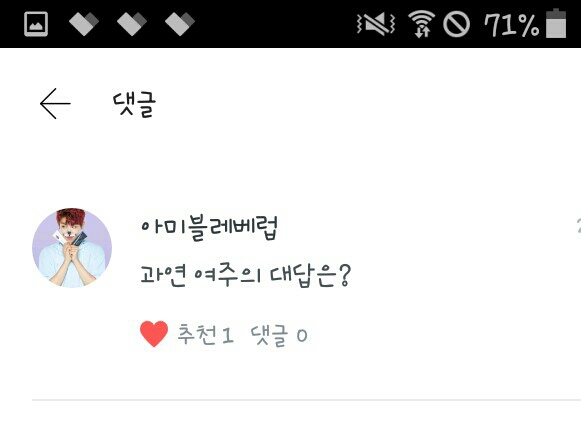The image size is (581, 436).
Task: Tap the battery status icon
Action: click(556, 23)
